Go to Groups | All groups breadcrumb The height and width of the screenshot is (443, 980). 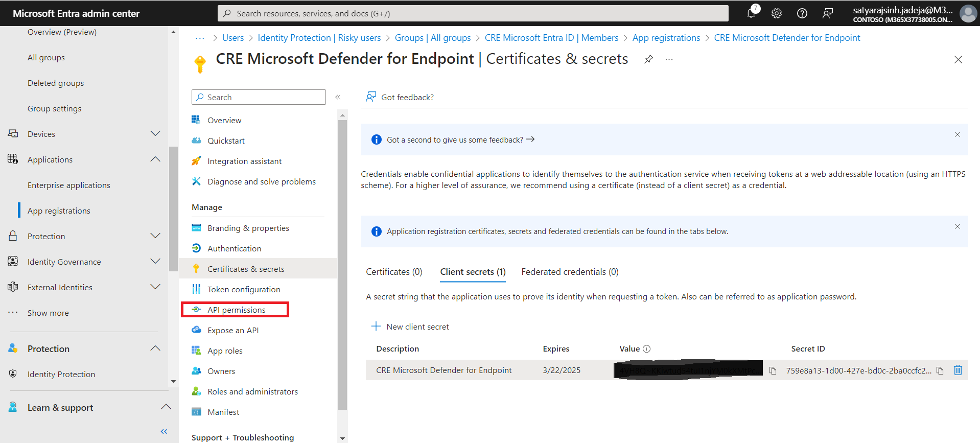click(x=433, y=38)
